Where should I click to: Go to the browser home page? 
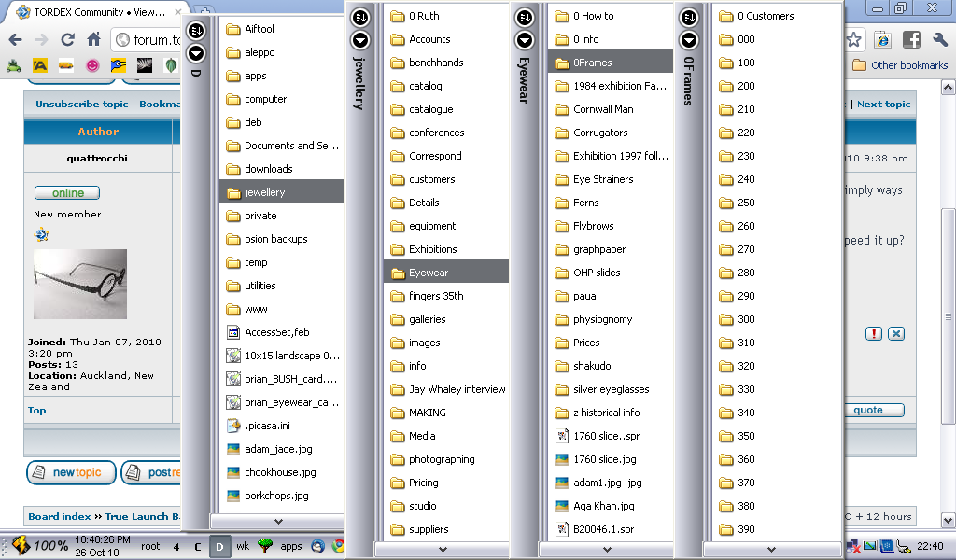coord(93,40)
